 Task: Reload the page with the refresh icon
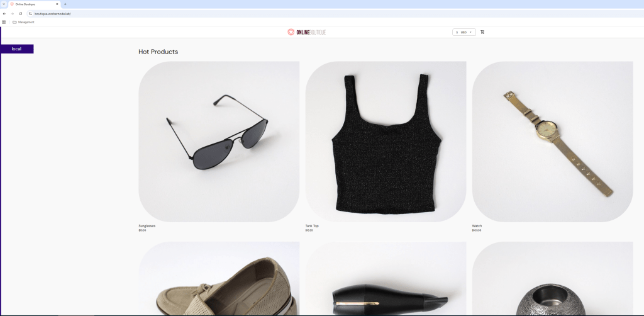pyautogui.click(x=21, y=13)
